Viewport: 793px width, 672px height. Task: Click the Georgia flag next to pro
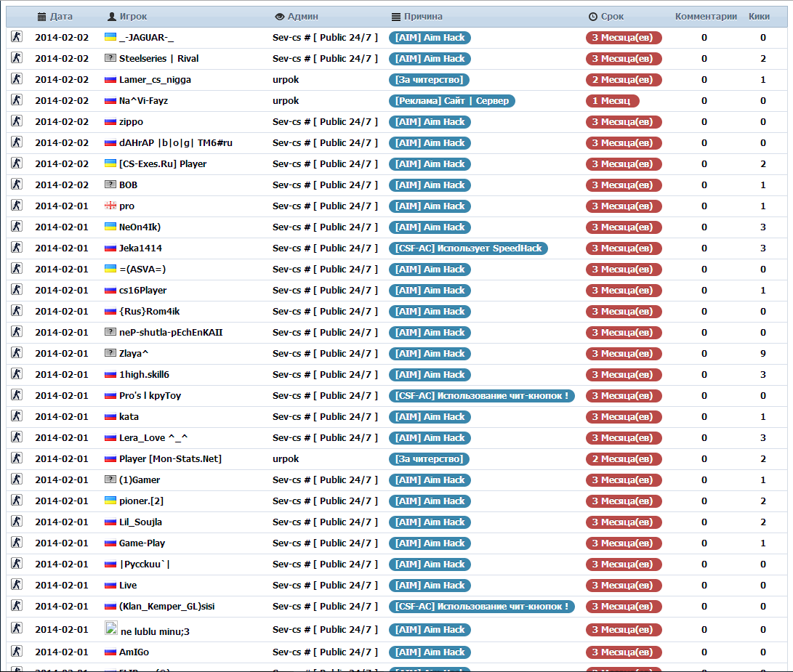(x=110, y=206)
